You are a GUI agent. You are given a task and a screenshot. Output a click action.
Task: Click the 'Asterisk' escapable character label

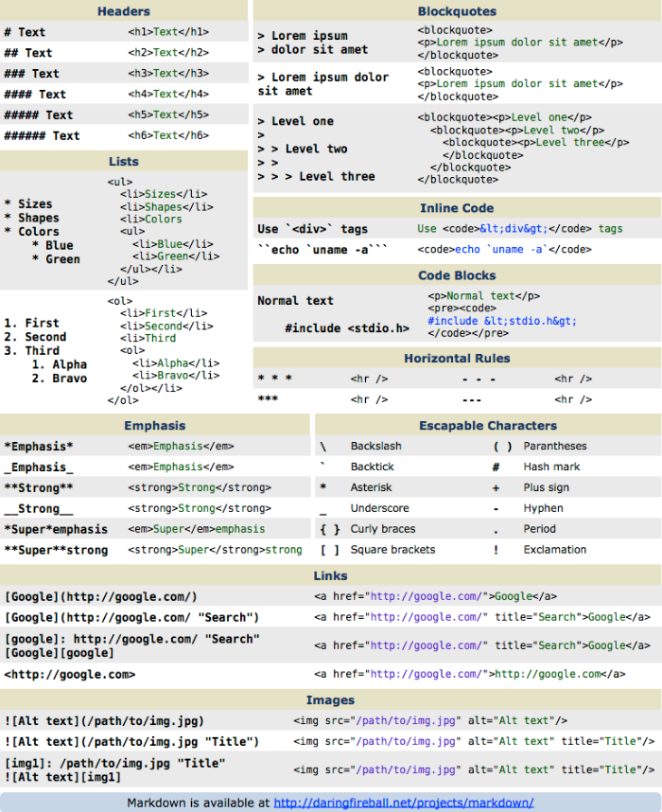pyautogui.click(x=371, y=487)
